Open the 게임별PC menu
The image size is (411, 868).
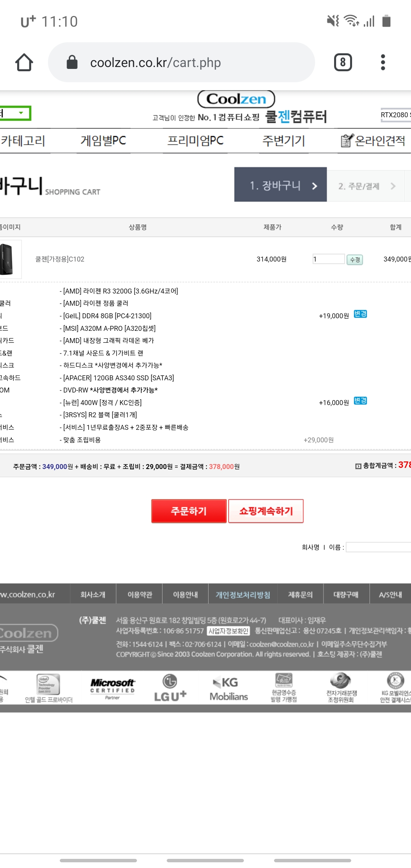(103, 141)
